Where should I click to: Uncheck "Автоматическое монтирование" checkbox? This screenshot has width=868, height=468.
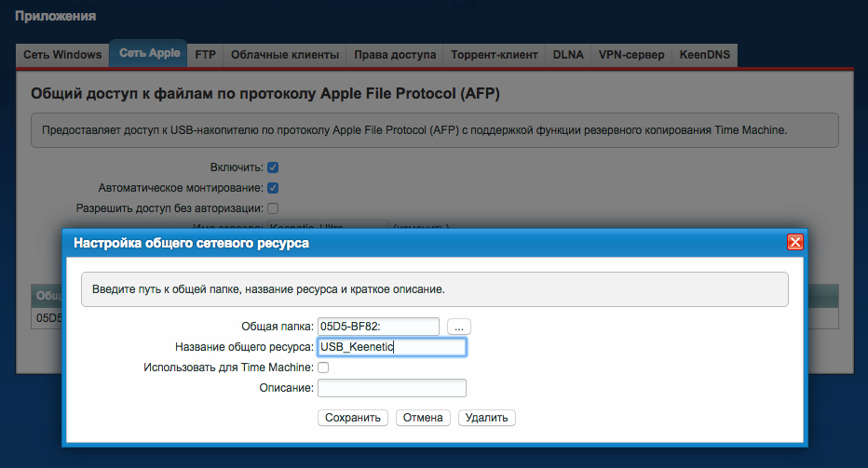273,188
